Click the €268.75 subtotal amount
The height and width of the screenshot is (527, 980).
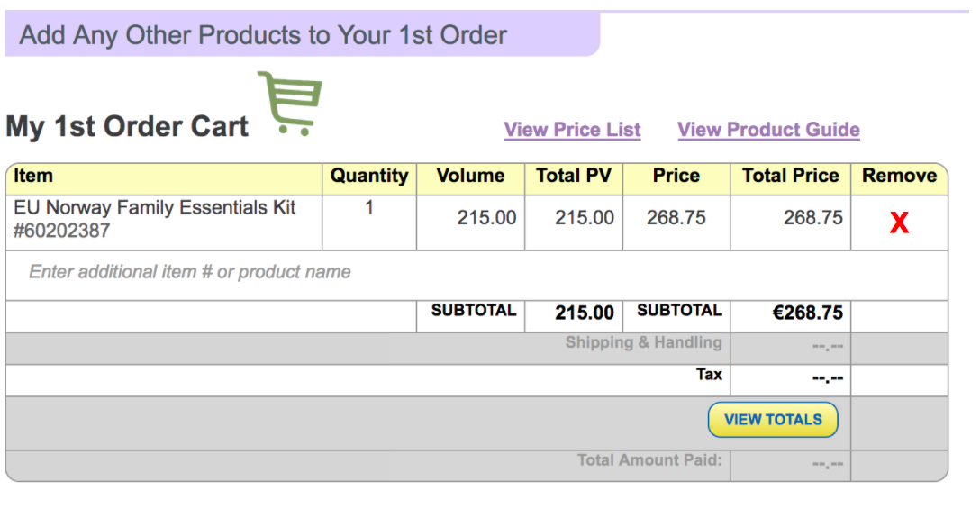(x=807, y=313)
